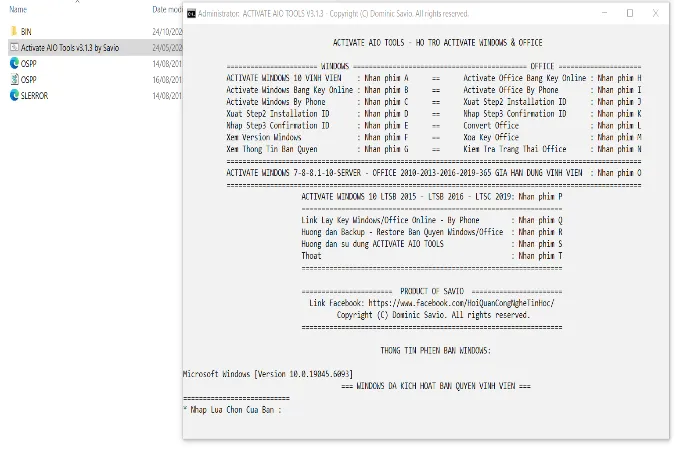Select Activate AIO Tools v3.1.3 file icon
Image resolution: width=680 pixels, height=450 pixels.
tap(14, 47)
